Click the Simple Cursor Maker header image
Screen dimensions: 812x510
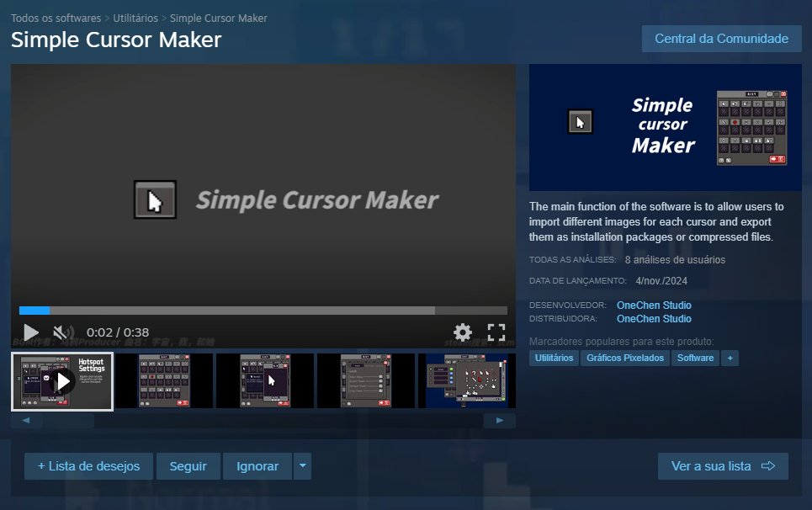point(666,127)
